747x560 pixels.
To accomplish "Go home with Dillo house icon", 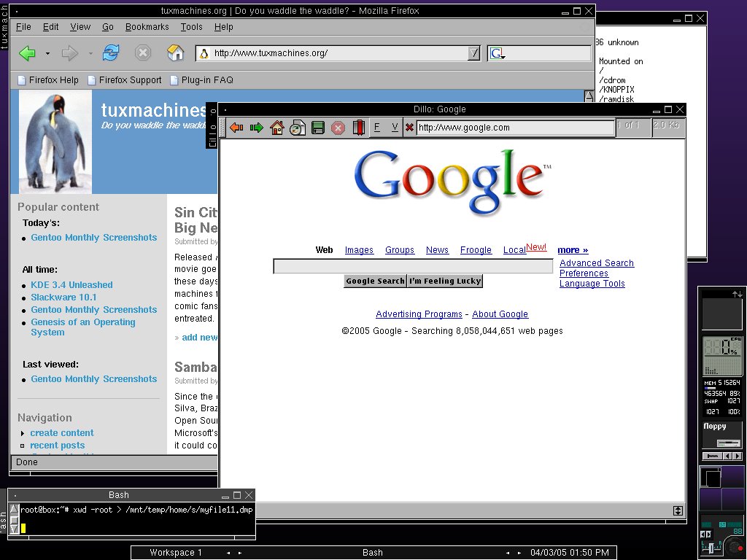I will coord(276,128).
